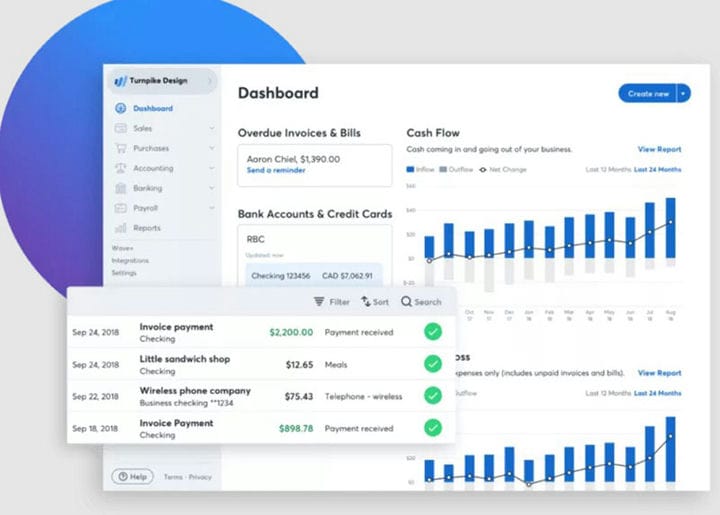Open the Privacy link
The height and width of the screenshot is (515, 720).
tap(200, 477)
